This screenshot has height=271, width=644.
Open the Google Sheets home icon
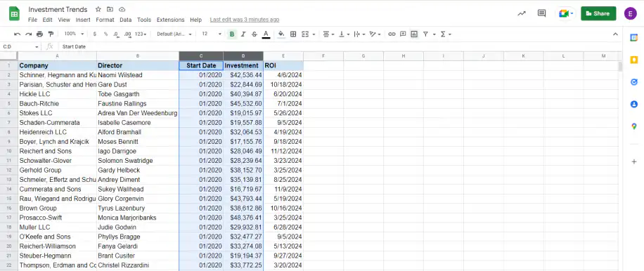click(15, 14)
